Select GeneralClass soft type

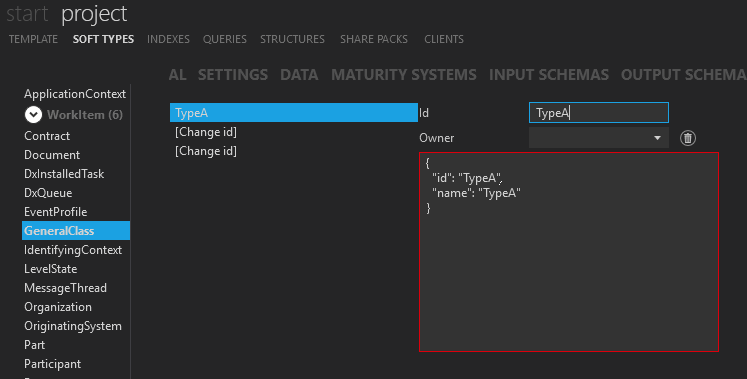76,231
